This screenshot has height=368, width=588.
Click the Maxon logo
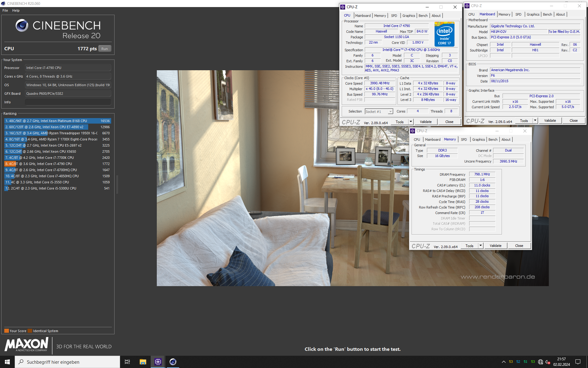pyautogui.click(x=27, y=344)
